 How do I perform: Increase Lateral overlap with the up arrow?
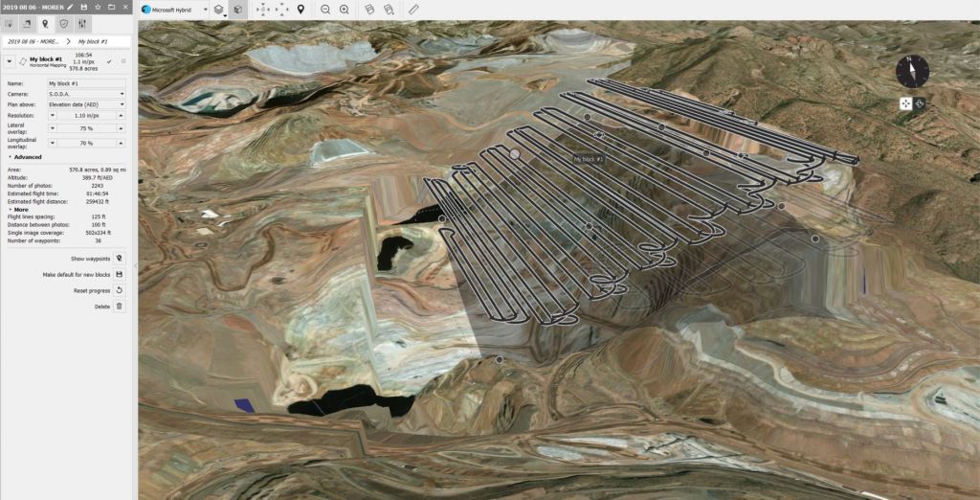(122, 128)
